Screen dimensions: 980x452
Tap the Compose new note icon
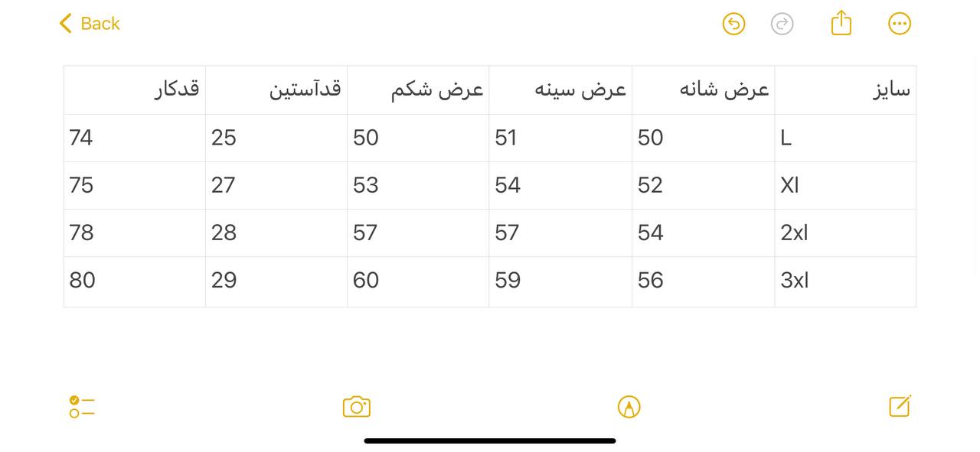[x=900, y=406]
